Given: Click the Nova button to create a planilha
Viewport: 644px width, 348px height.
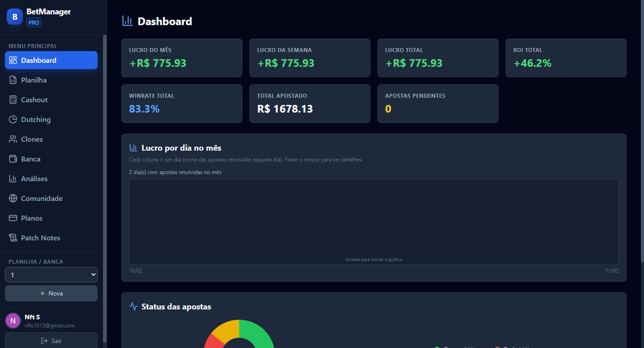Looking at the screenshot, I should pyautogui.click(x=51, y=293).
